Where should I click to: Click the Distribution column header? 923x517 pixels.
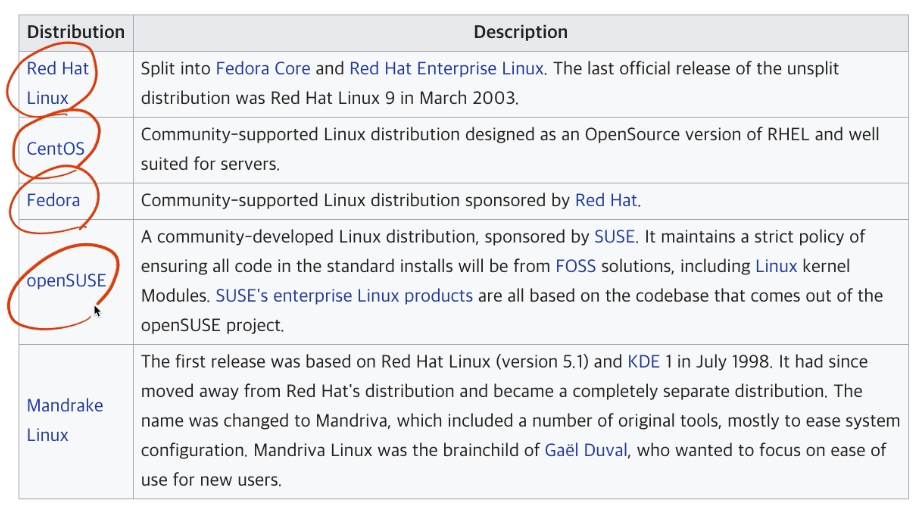click(x=76, y=32)
